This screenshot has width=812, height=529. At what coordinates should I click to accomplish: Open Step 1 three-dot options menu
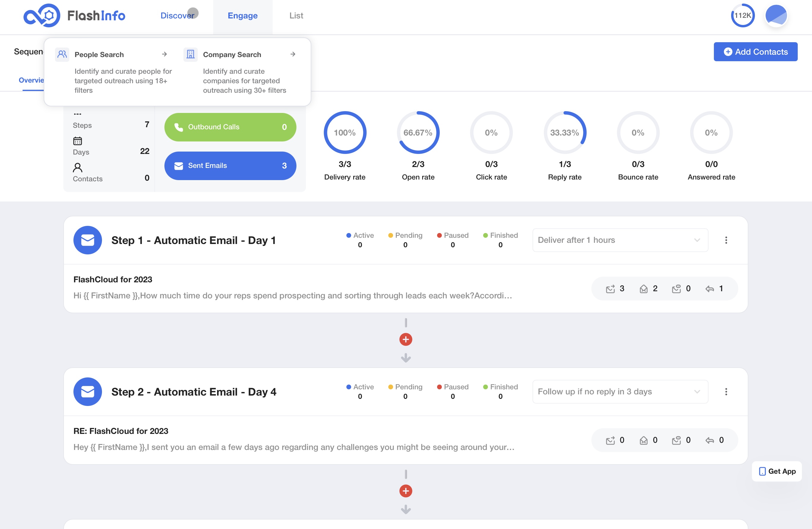(726, 240)
